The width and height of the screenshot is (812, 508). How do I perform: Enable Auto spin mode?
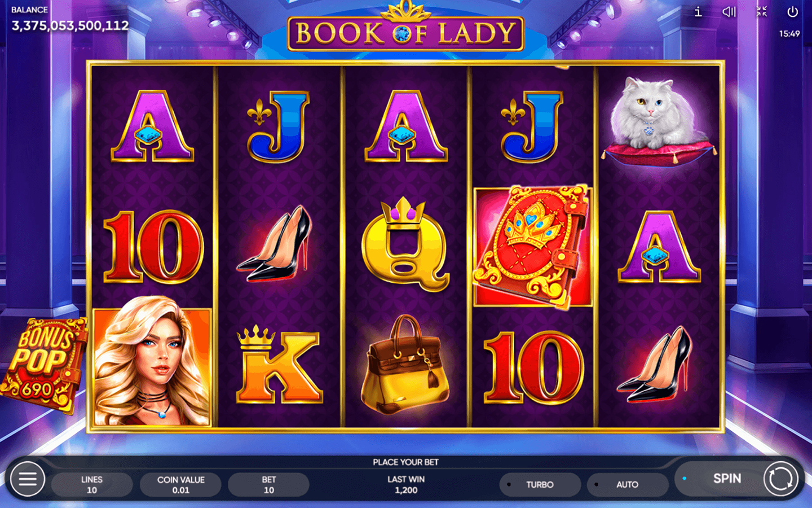click(x=627, y=484)
